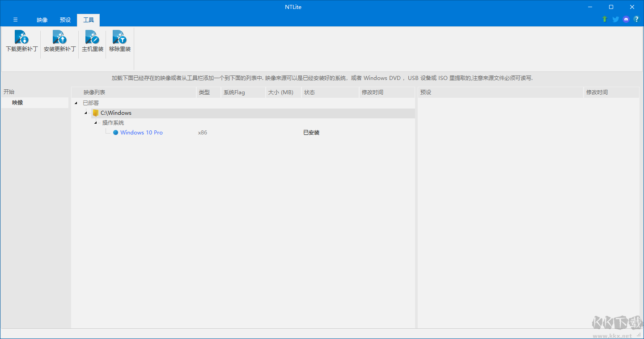
Task: Select the Windows 10 Pro entry
Action: [x=141, y=133]
